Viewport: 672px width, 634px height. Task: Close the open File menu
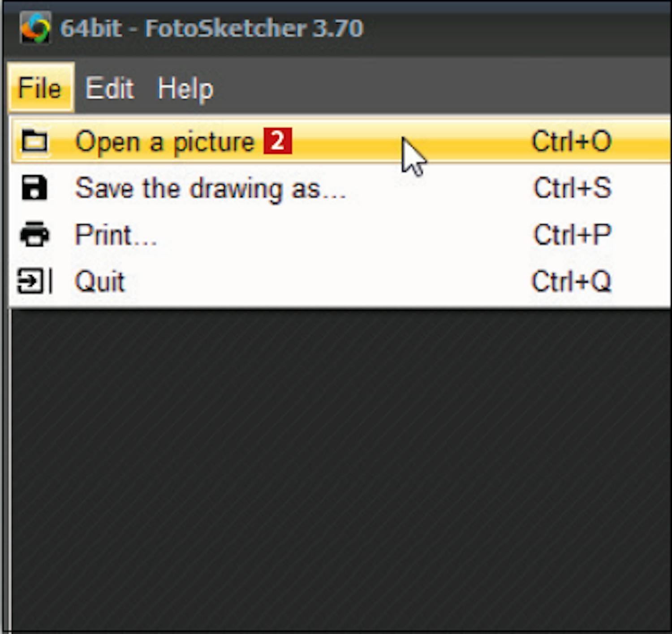tap(39, 87)
